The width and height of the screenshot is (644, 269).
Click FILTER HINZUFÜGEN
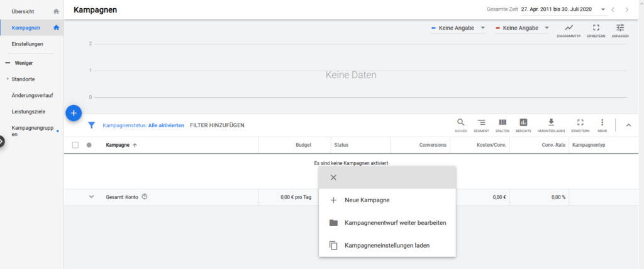217,125
